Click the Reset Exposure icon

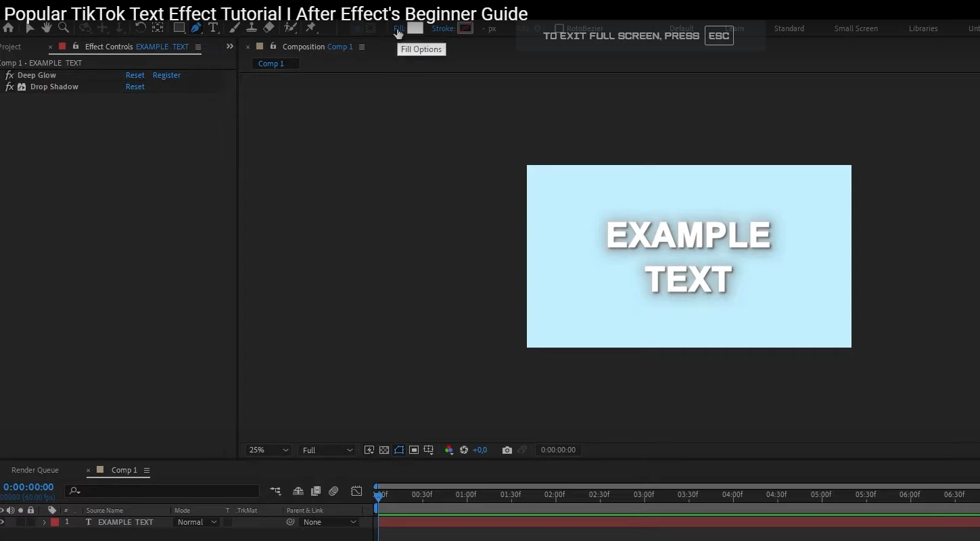point(464,450)
